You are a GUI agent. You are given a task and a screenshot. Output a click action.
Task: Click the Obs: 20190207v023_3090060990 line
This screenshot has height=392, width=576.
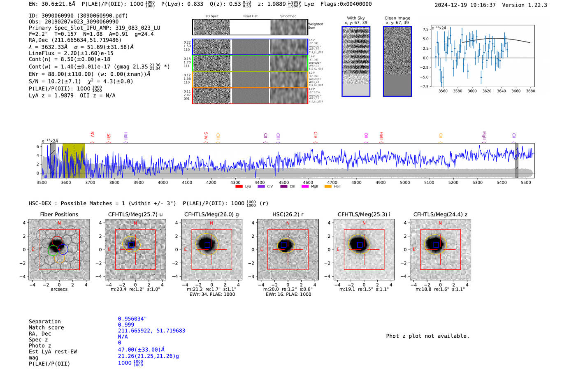point(74,22)
